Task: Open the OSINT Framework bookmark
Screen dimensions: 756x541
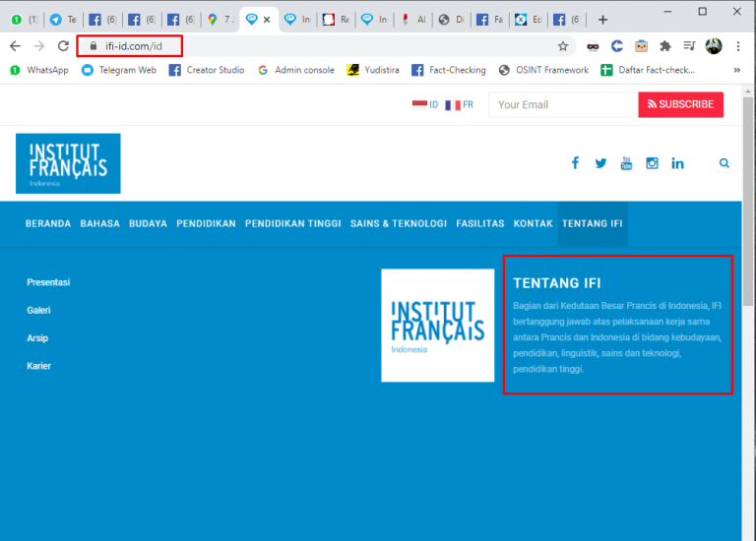Action: point(543,71)
